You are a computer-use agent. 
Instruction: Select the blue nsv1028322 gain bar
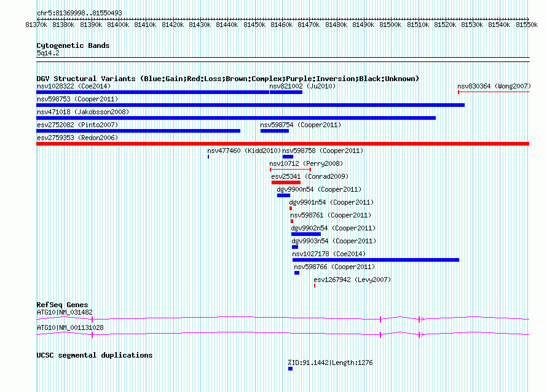pos(153,92)
